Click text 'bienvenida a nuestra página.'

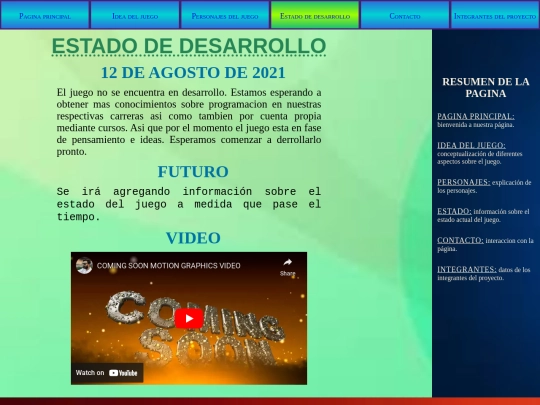(x=476, y=125)
